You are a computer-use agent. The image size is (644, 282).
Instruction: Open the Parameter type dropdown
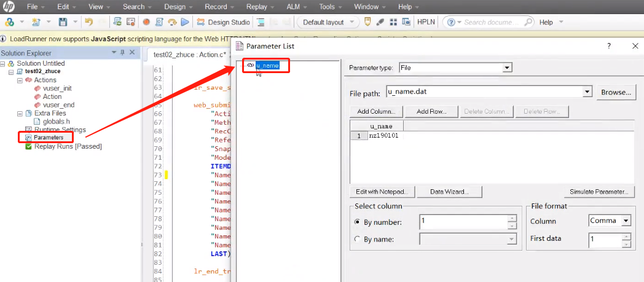click(507, 68)
